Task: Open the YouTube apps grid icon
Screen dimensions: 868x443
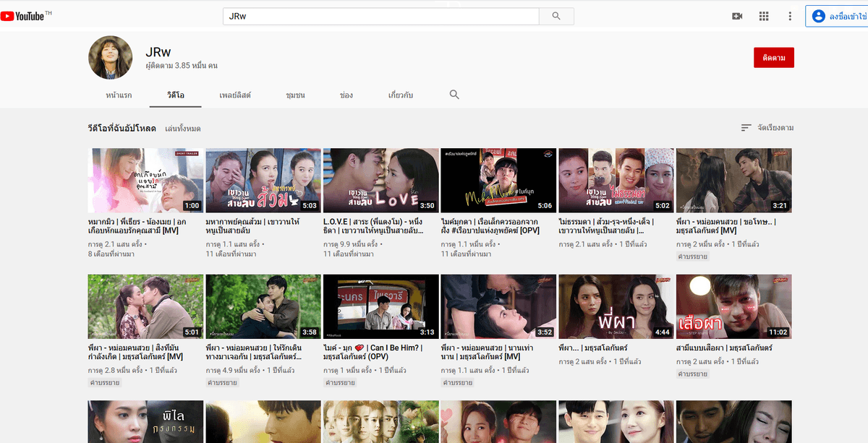Action: pyautogui.click(x=764, y=16)
